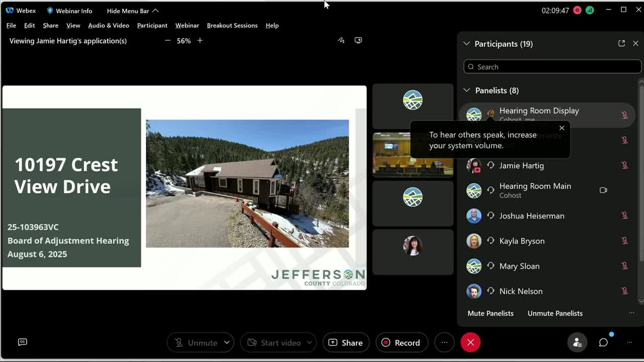This screenshot has height=362, width=644.
Task: Click the green network statistics icon
Action: click(x=590, y=10)
